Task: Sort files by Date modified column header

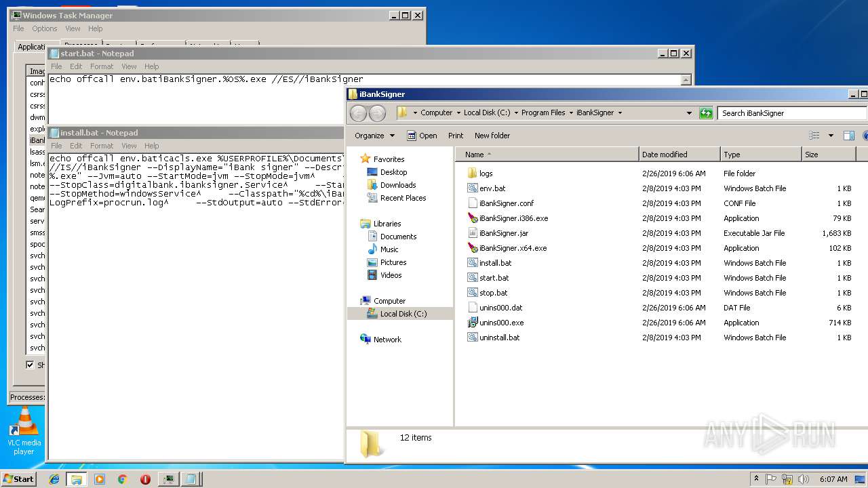Action: click(x=679, y=155)
